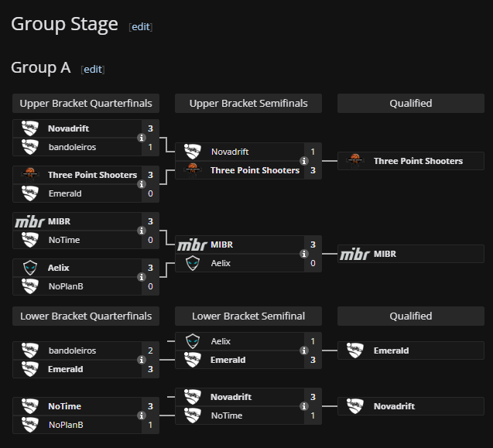Click NoPlanB in the Lower Bracket Quarterfinals

tap(66, 425)
